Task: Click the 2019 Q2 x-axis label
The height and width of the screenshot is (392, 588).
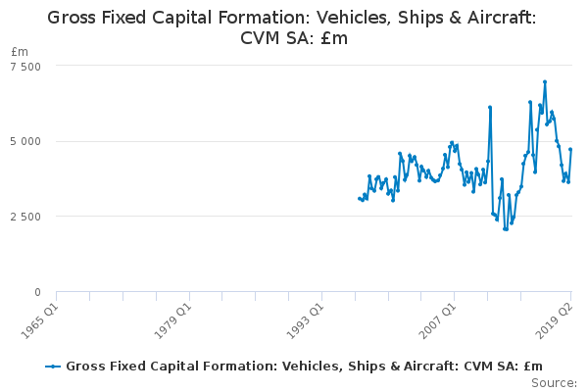Action: (556, 320)
